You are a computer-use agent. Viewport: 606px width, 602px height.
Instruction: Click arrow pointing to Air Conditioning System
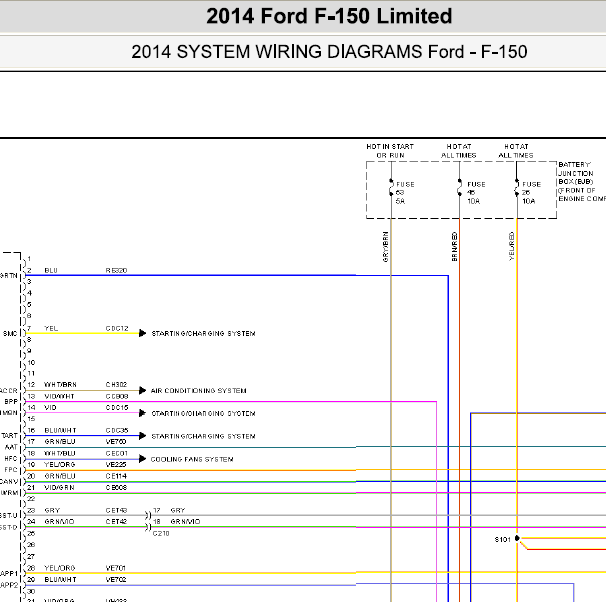tap(143, 390)
